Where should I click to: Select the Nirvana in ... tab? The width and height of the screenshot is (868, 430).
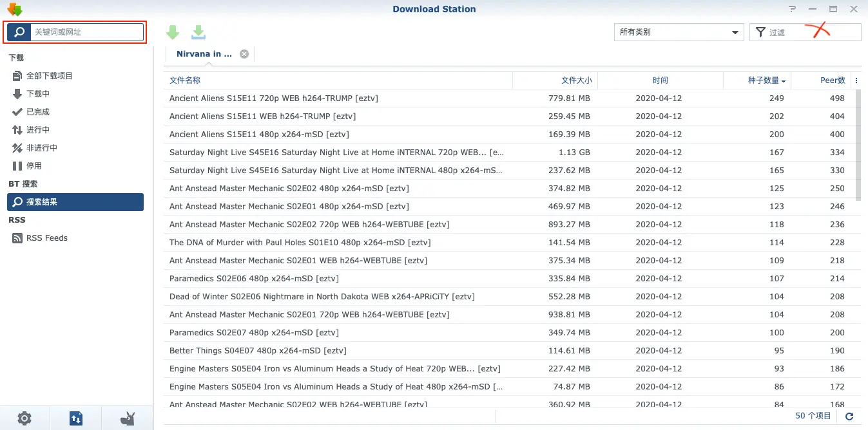click(204, 54)
